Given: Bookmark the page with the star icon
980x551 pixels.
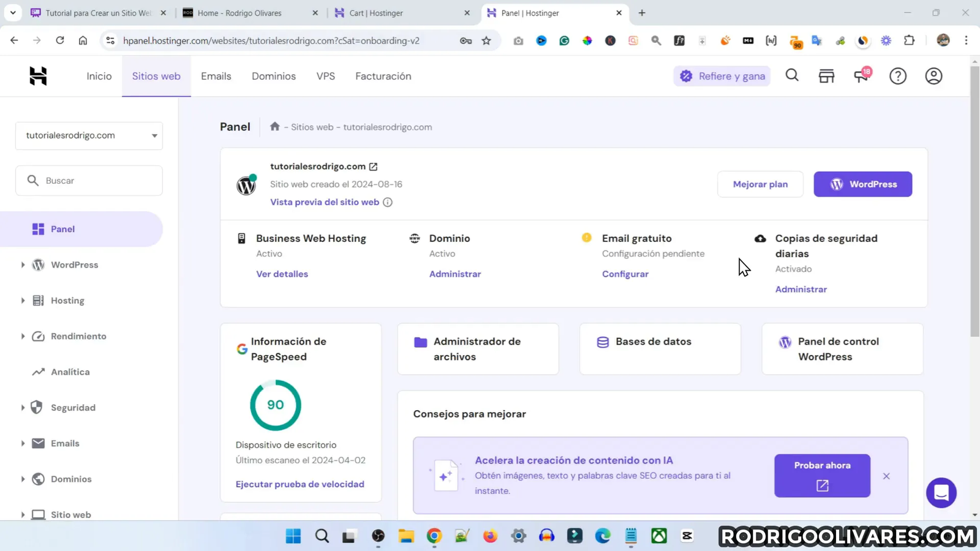Looking at the screenshot, I should coord(486,40).
